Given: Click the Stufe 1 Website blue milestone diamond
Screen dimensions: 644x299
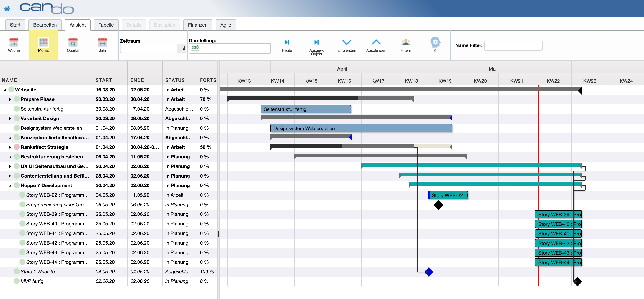Looking at the screenshot, I should [x=429, y=272].
